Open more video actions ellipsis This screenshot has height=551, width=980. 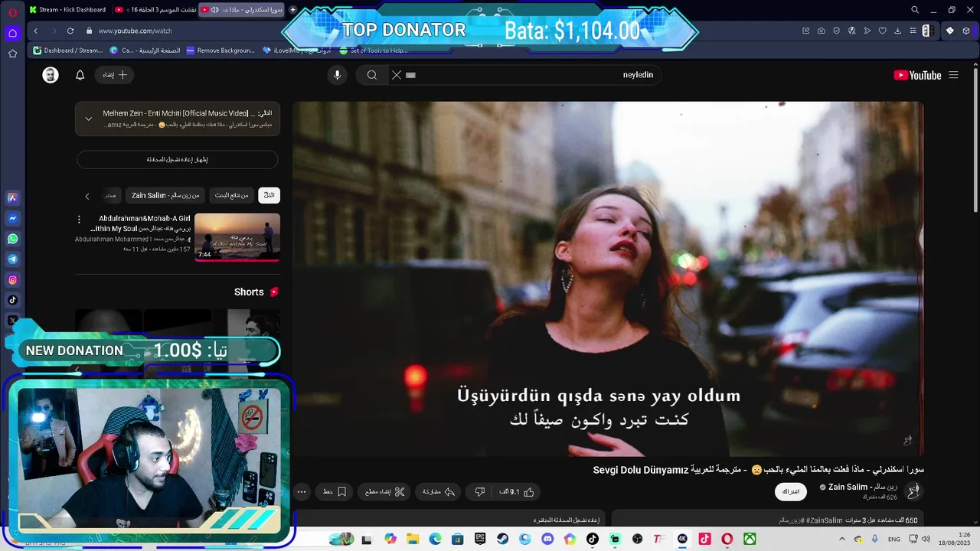point(302,492)
